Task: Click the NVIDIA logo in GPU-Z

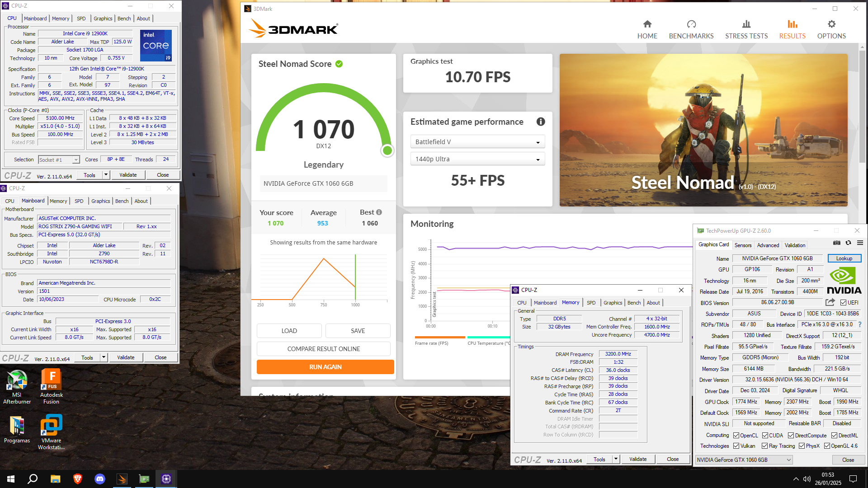Action: (x=844, y=280)
